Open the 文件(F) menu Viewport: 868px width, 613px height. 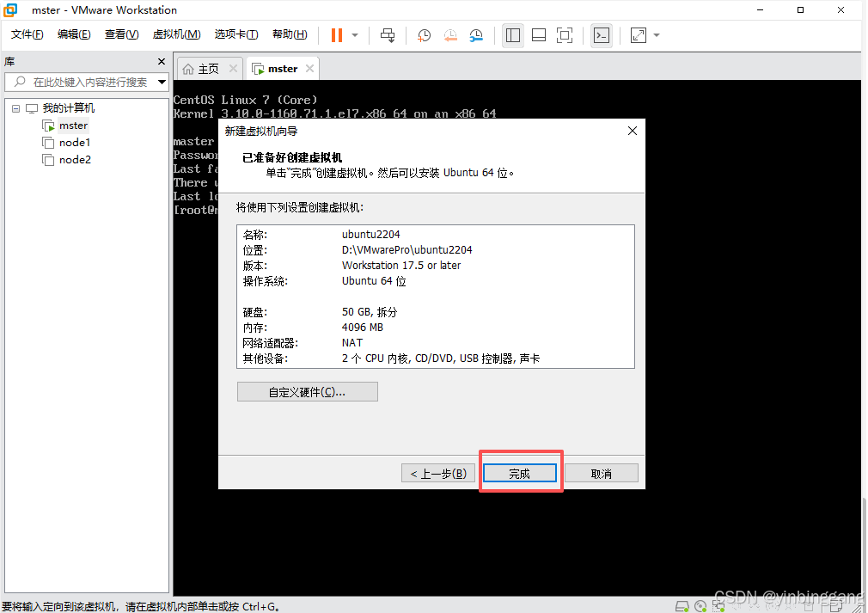27,34
